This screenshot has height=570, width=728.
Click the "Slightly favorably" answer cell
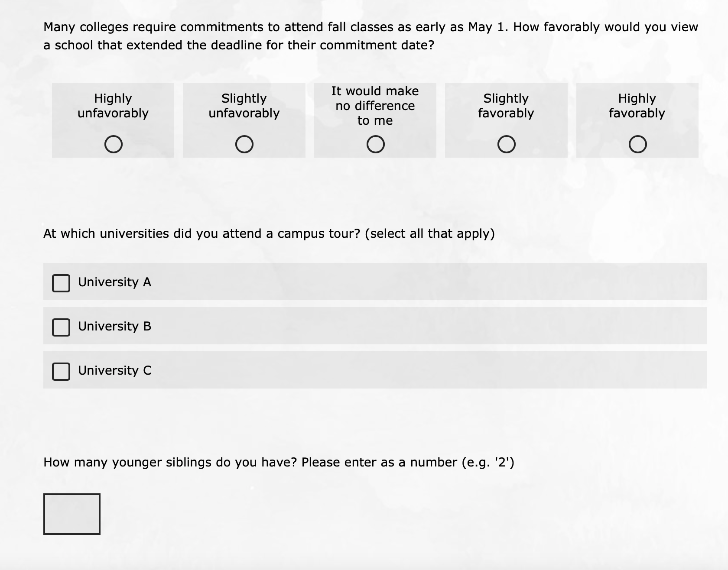click(x=506, y=120)
